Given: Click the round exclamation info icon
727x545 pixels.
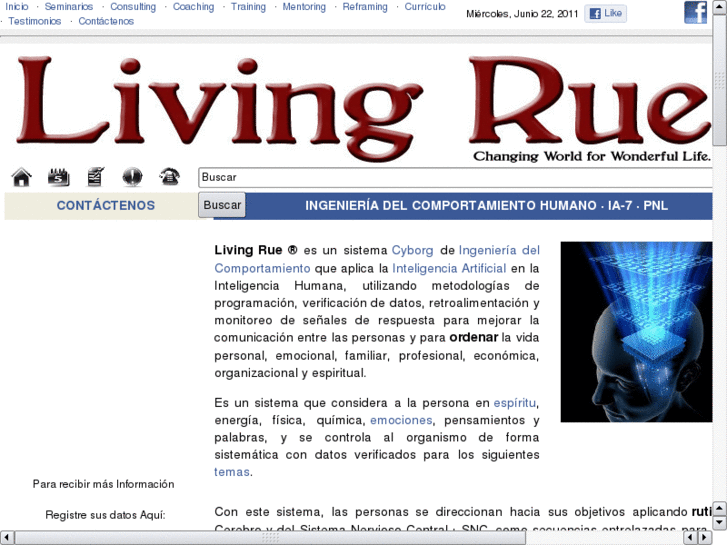Looking at the screenshot, I should (132, 177).
